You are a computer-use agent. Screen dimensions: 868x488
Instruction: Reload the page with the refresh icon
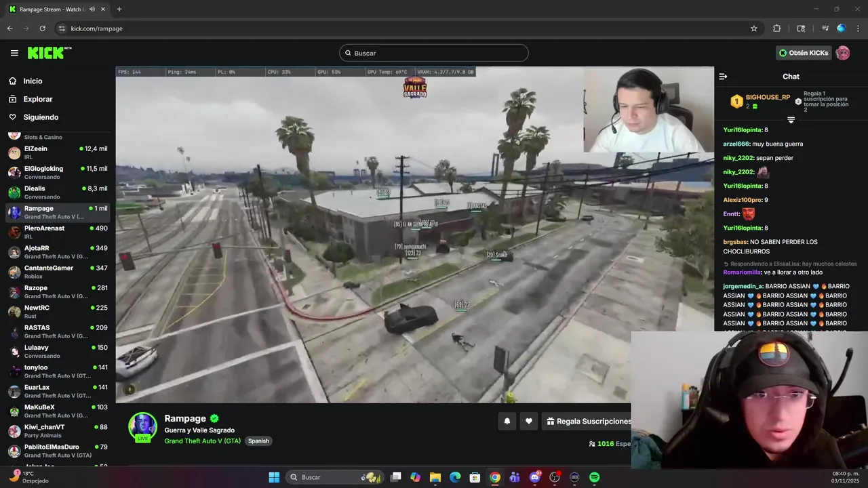point(43,28)
